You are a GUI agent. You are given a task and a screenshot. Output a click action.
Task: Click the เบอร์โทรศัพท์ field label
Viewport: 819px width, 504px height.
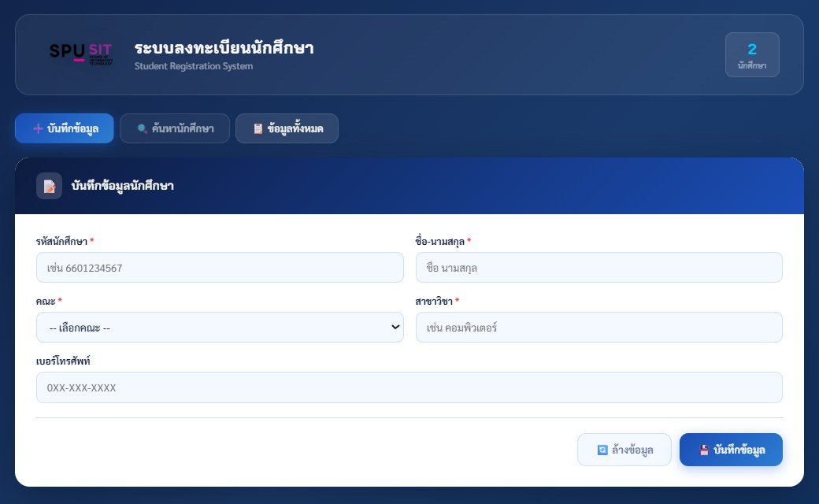(63, 361)
